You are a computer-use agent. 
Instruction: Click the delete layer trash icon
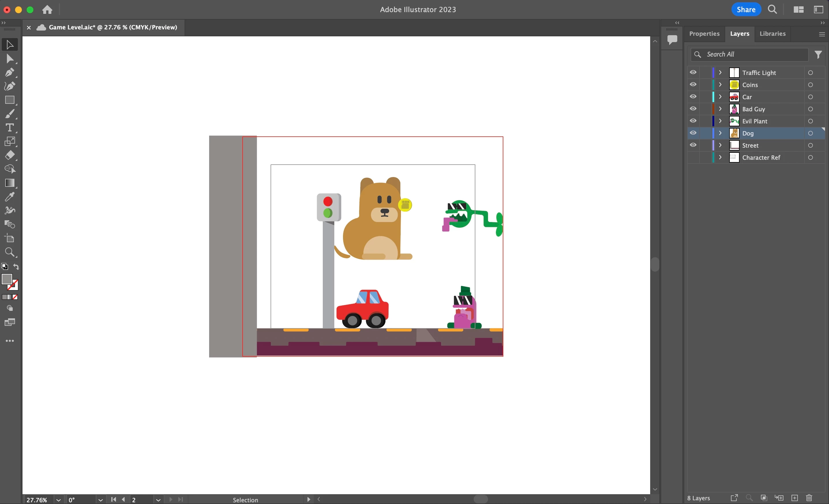[x=809, y=498]
